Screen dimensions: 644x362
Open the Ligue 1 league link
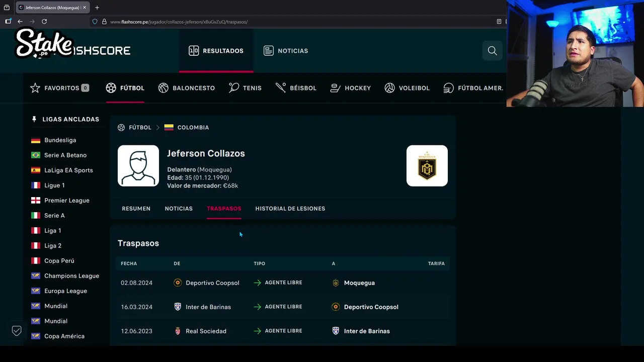click(x=54, y=186)
